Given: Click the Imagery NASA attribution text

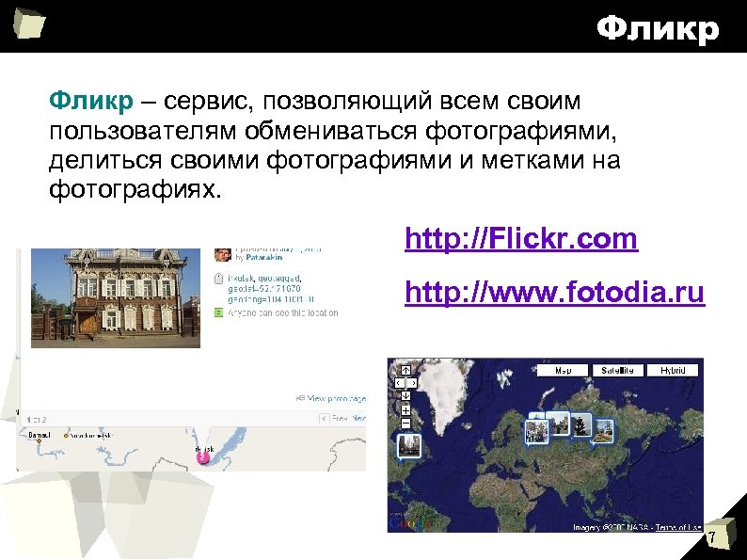Looking at the screenshot, I should coord(612,527).
